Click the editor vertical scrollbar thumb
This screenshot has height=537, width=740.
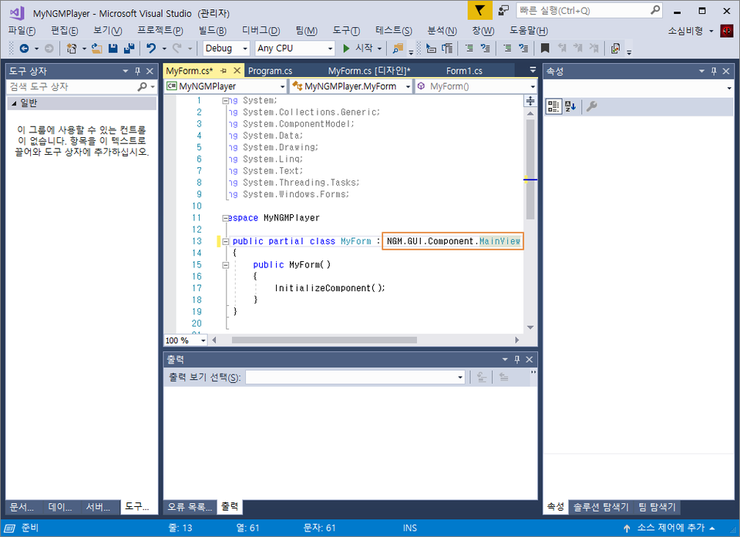(x=530, y=168)
